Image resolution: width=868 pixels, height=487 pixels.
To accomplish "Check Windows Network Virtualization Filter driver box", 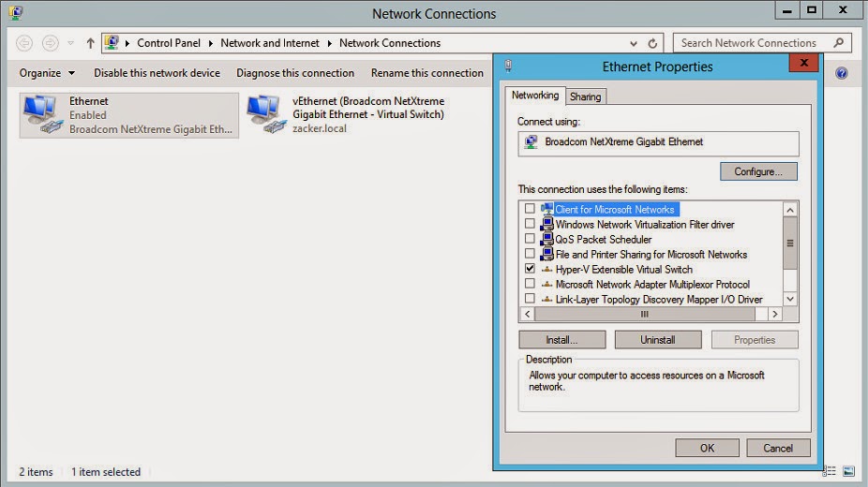I will coord(530,223).
